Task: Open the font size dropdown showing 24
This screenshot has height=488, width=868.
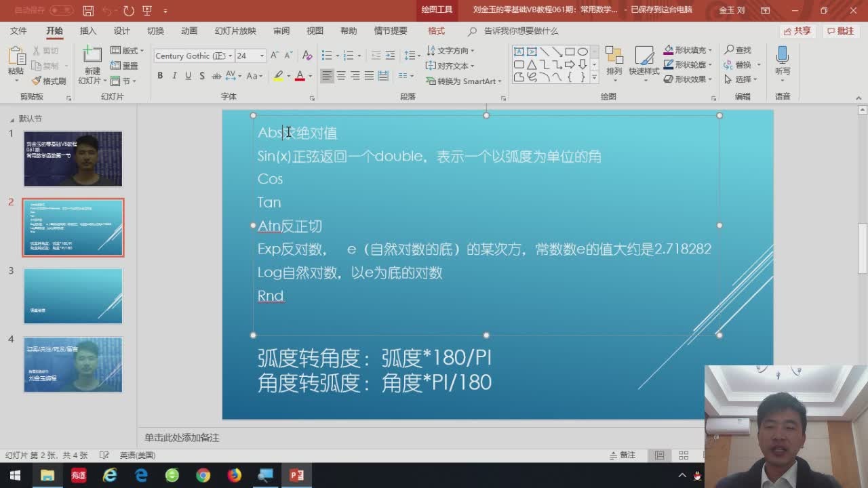Action: tap(261, 56)
